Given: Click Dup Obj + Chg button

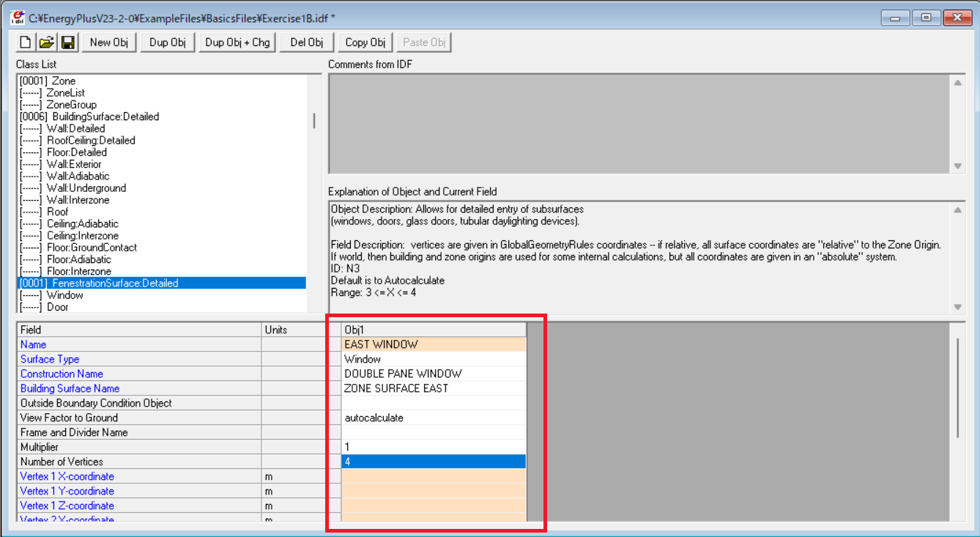Looking at the screenshot, I should click(238, 42).
